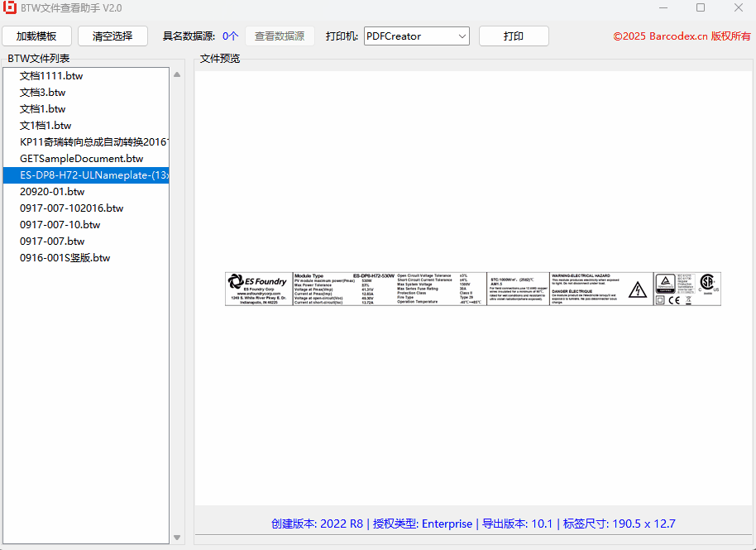Click the BTW app icon in title bar
The image size is (756, 550).
[x=10, y=7]
